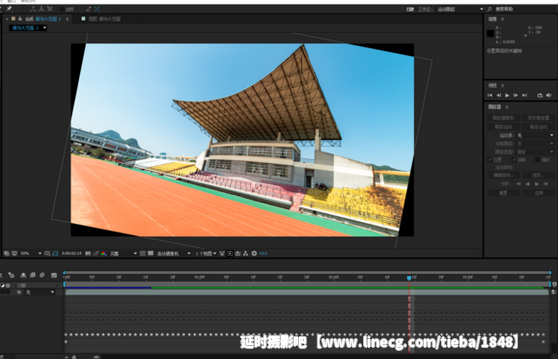Viewport: 559px width, 361px height.
Task: Jump to first frame in preview panel
Action: click(490, 96)
